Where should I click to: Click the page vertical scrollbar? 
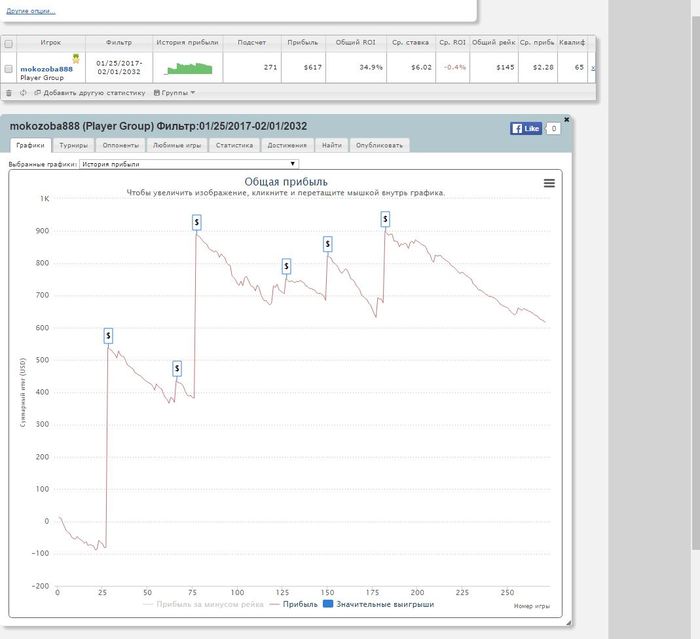click(696, 281)
